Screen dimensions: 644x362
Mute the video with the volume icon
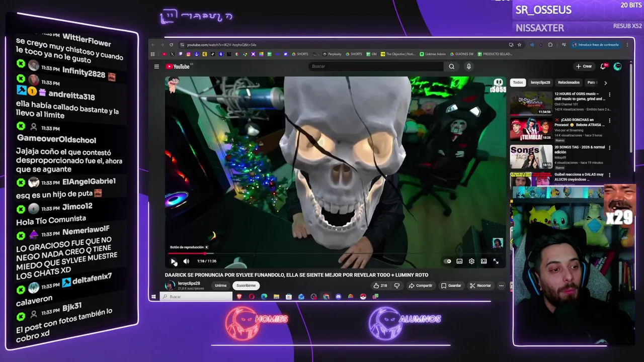pos(186,261)
